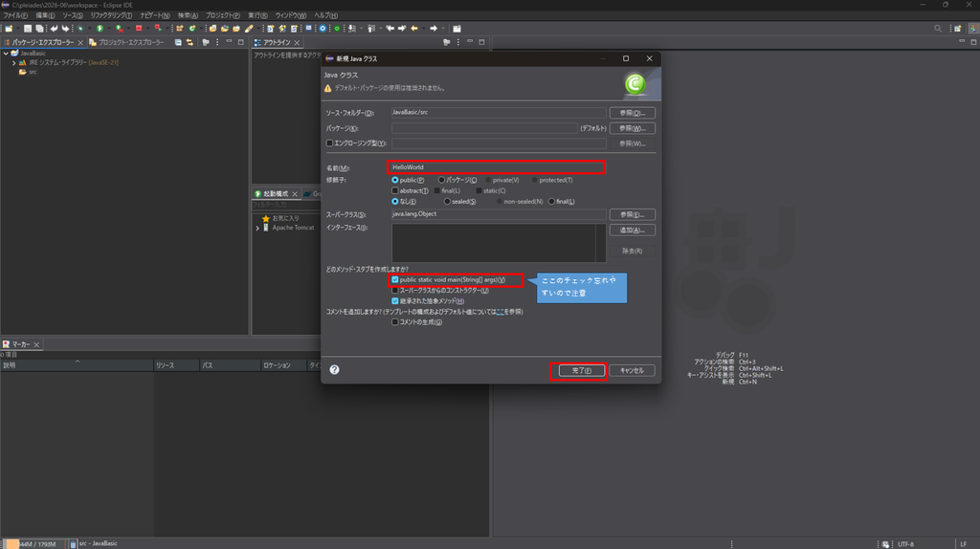Screen dimensions: 980x549
Task: Open the ウィンドウ menu
Action: [x=291, y=15]
